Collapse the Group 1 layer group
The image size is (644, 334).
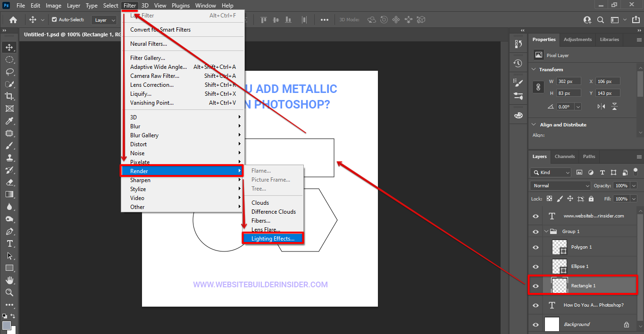546,231
